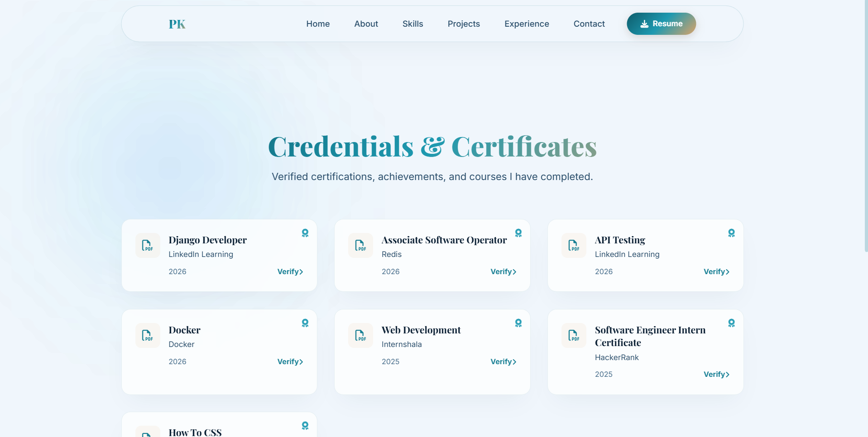This screenshot has width=868, height=437.
Task: Click the API Testing title
Action: pos(620,240)
